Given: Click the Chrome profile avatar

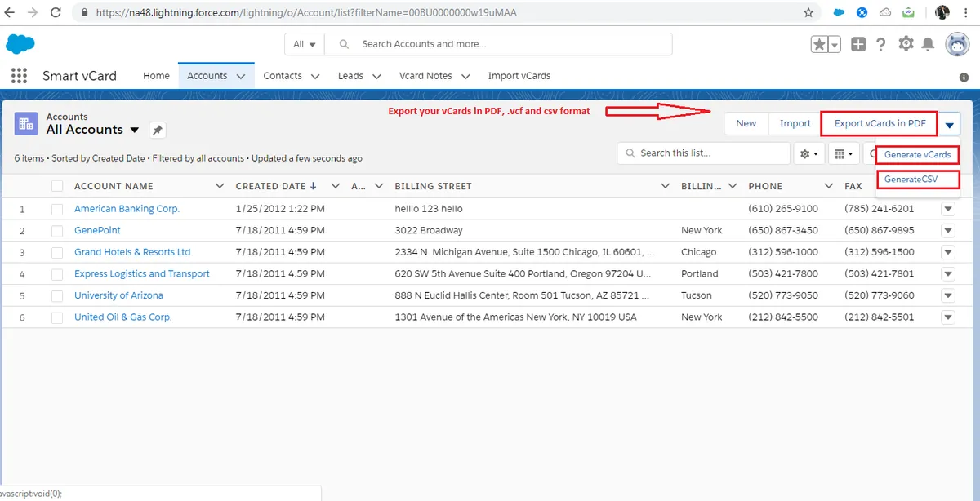Looking at the screenshot, I should click(x=942, y=12).
